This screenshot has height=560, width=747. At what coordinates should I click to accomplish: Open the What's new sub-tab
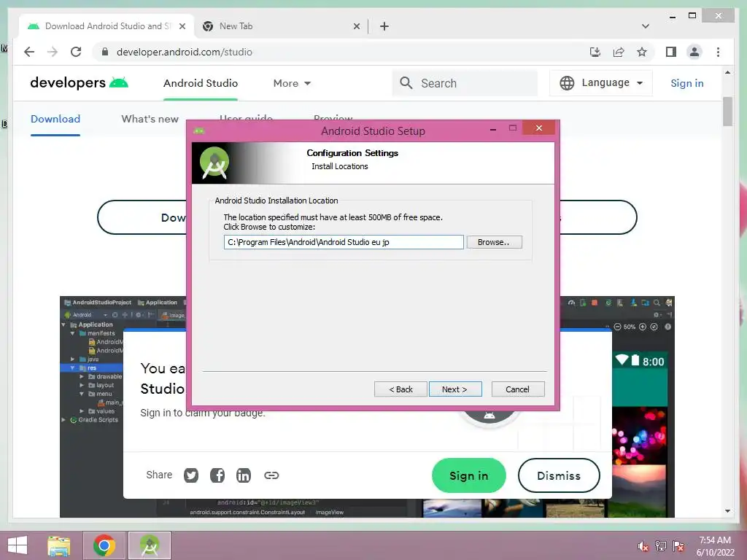150,119
